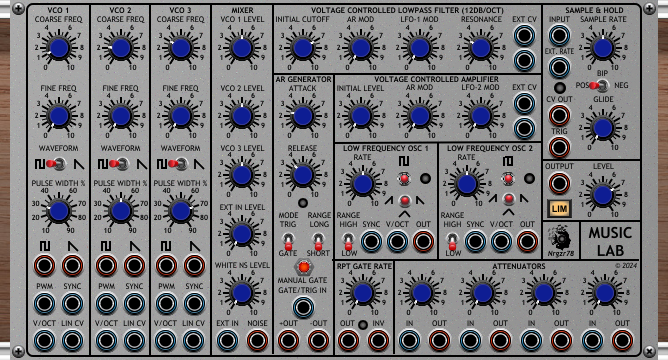This screenshot has height=360, width=668.
Task: Click the LFO 1 SYNC jack
Action: point(371,241)
